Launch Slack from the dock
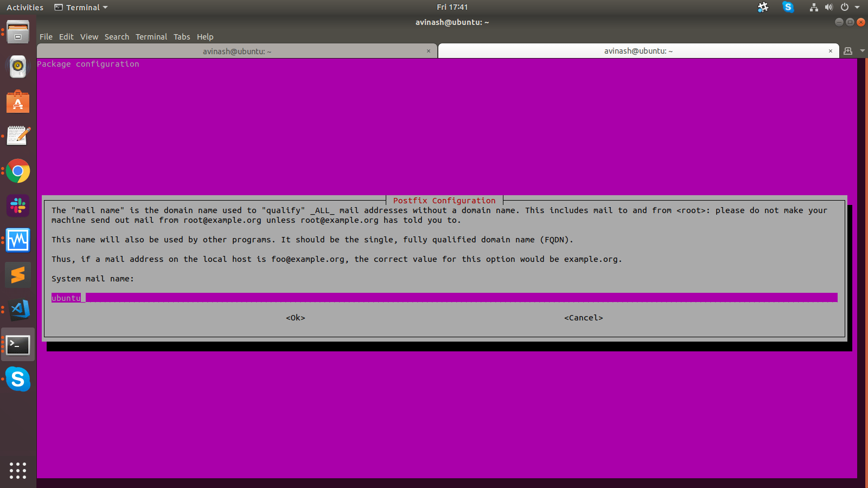 [18, 206]
